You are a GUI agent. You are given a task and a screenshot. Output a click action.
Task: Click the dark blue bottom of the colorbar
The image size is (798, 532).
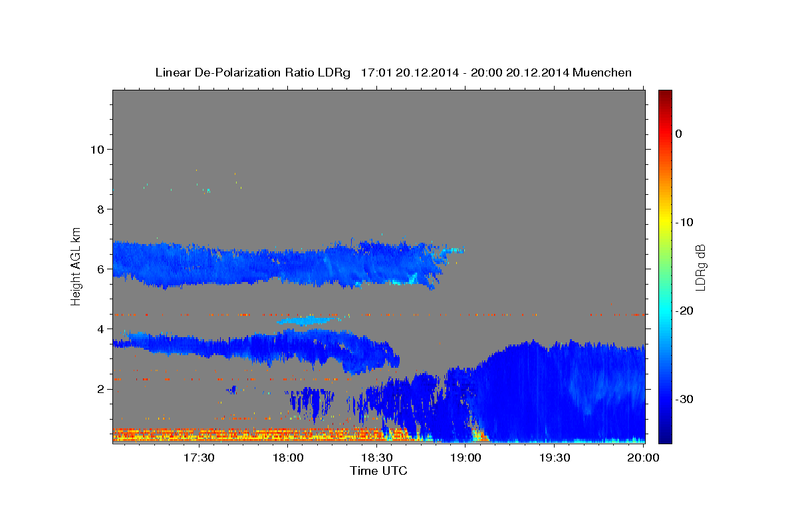[x=665, y=437]
